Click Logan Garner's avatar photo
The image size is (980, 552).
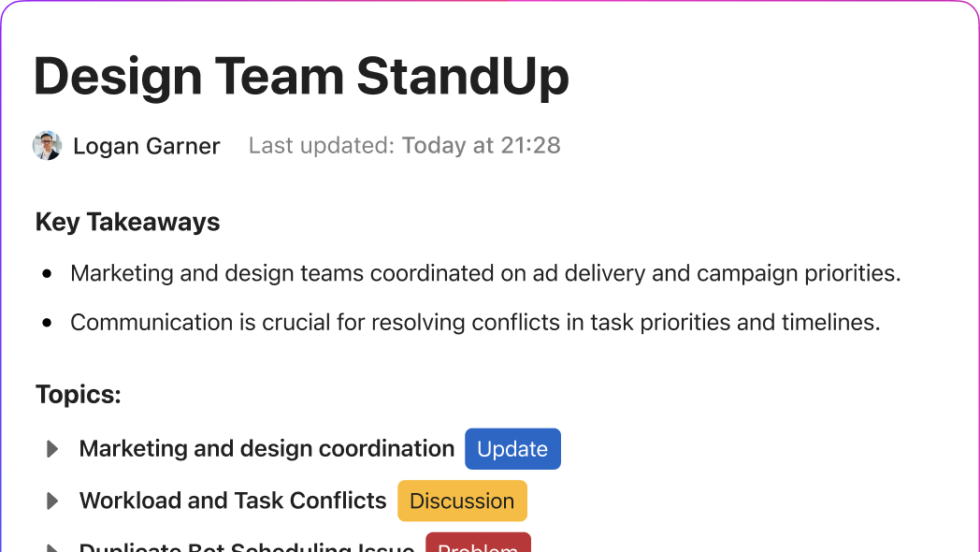[47, 146]
